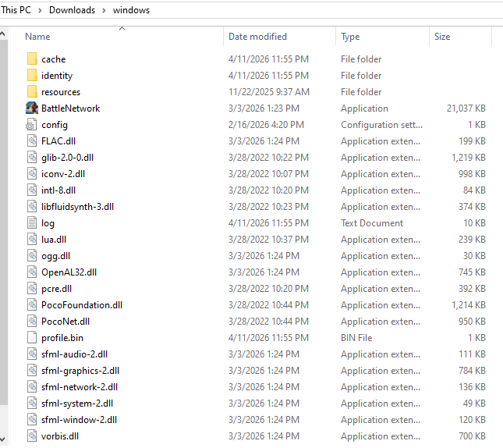Click PocoFoundation.dll file name
Image resolution: width=503 pixels, height=448 pixels.
pyautogui.click(x=82, y=304)
